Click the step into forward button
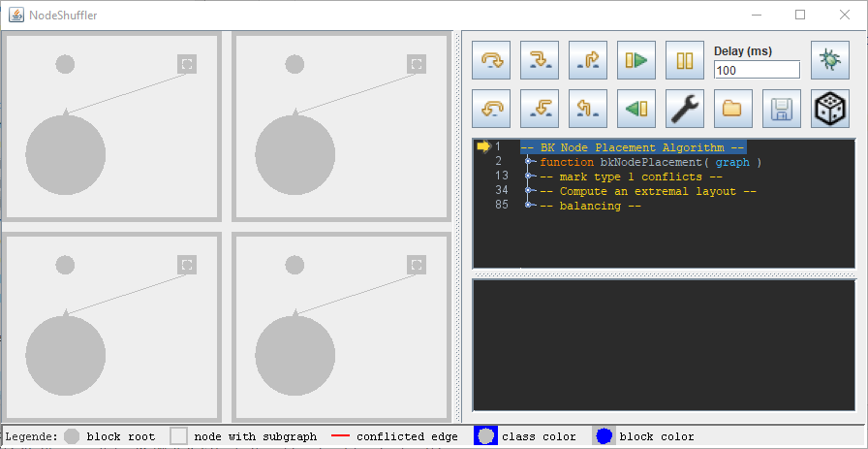The height and width of the screenshot is (449, 868). [x=540, y=60]
